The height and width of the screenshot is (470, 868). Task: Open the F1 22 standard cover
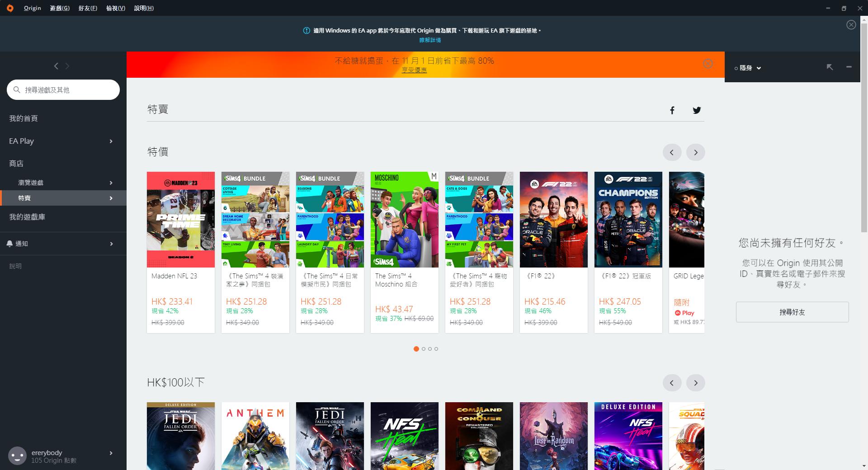[x=554, y=220]
